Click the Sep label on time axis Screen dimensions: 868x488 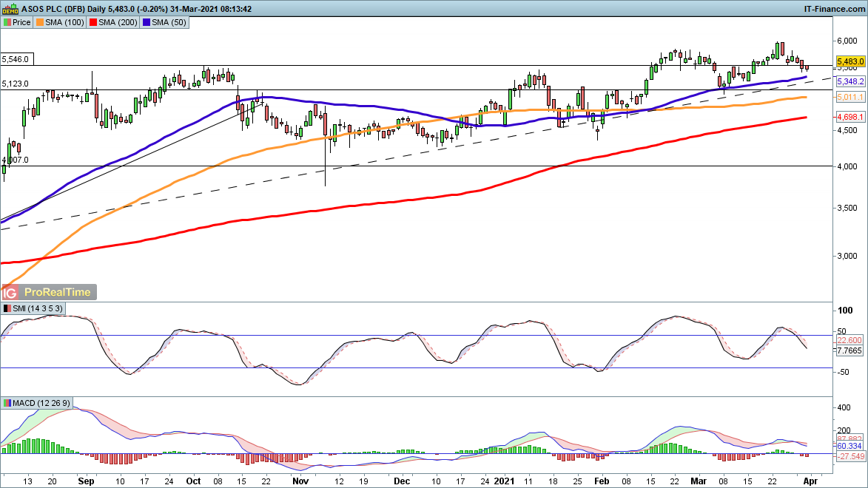tap(87, 481)
